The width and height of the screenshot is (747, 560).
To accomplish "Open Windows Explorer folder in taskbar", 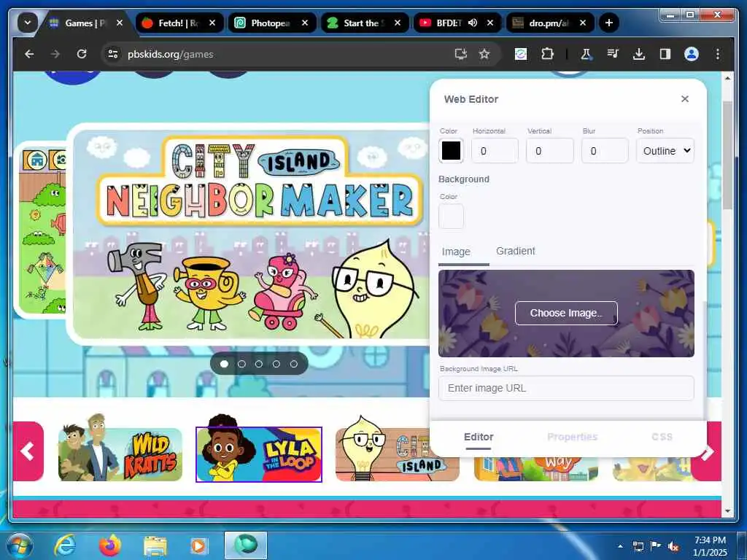I will [155, 545].
